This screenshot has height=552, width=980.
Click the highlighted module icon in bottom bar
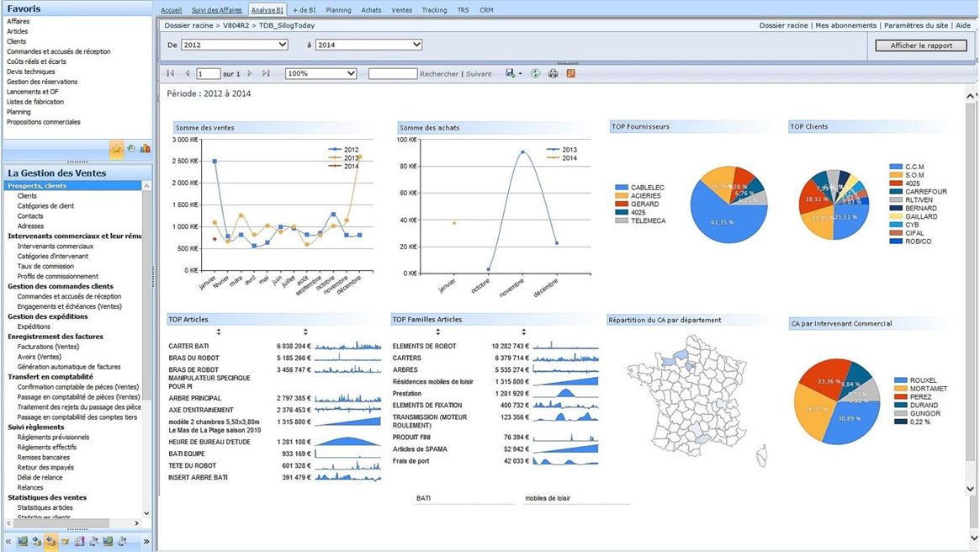(x=50, y=541)
